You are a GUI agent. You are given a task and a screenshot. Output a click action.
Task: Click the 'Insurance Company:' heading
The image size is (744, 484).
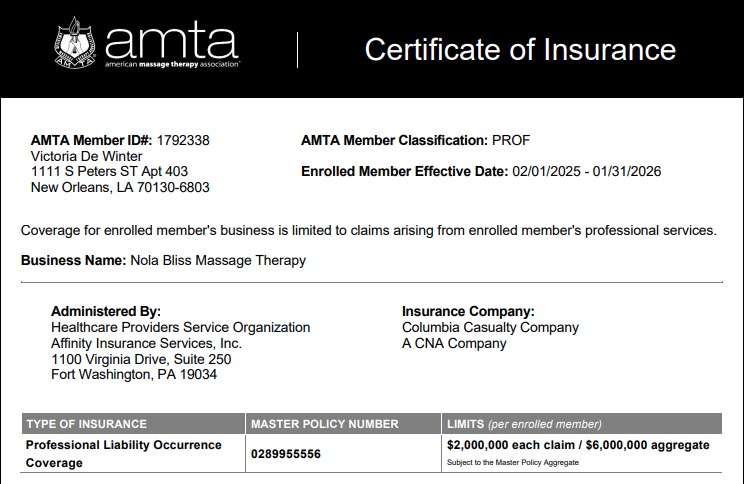point(468,311)
